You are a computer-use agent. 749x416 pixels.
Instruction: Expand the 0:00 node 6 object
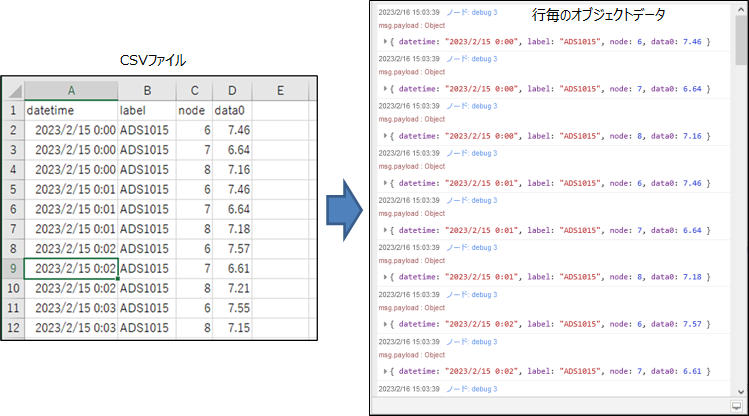click(x=387, y=41)
